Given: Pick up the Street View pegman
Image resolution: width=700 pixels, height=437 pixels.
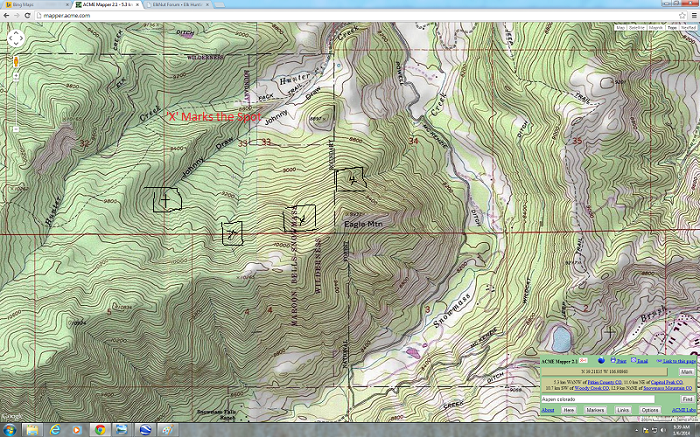Looking at the screenshot, I should 16,62.
